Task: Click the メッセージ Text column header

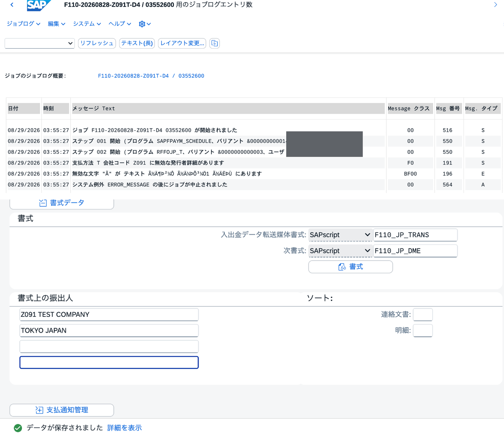Action: tap(228, 108)
